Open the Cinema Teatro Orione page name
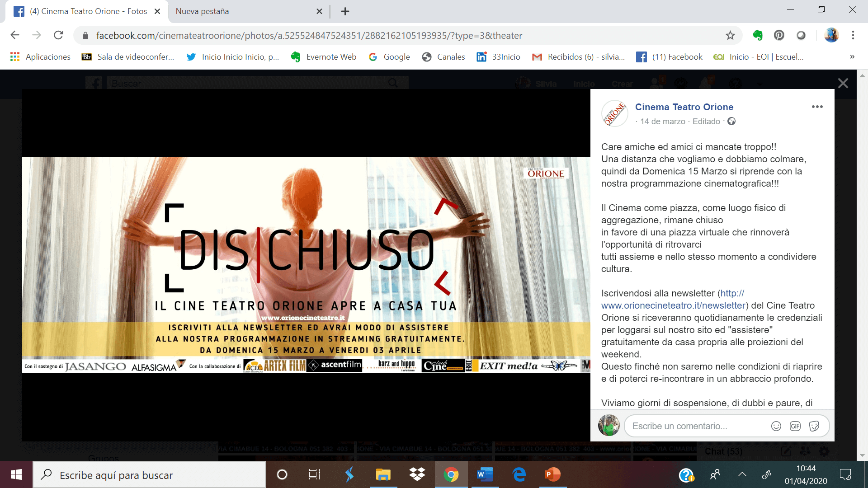Viewport: 868px width, 488px height. pyautogui.click(x=684, y=107)
